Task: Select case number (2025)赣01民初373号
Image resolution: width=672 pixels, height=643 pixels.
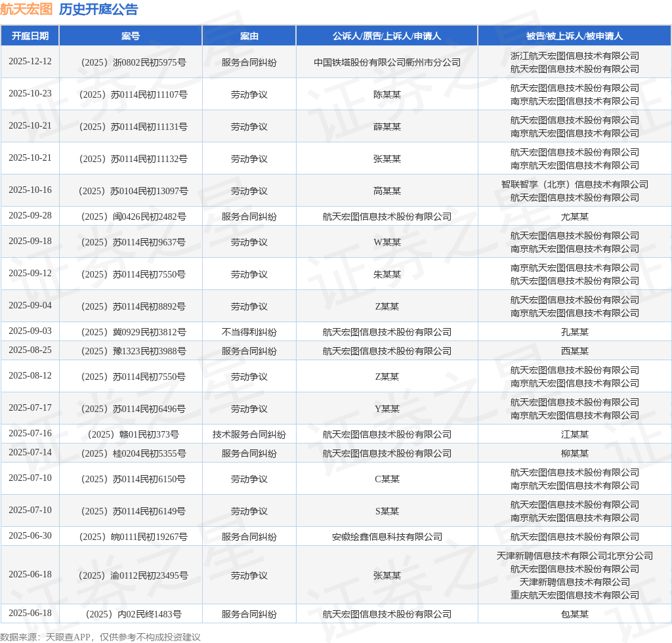Action: 133,435
